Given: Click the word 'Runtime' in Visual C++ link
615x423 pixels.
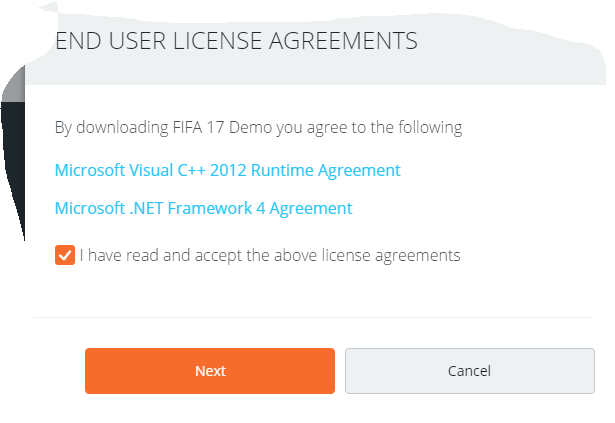Looking at the screenshot, I should [282, 170].
